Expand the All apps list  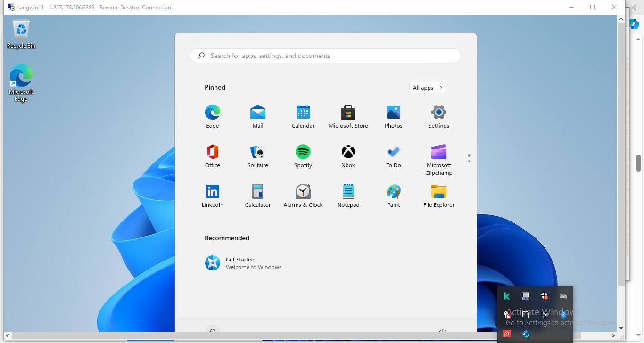428,88
